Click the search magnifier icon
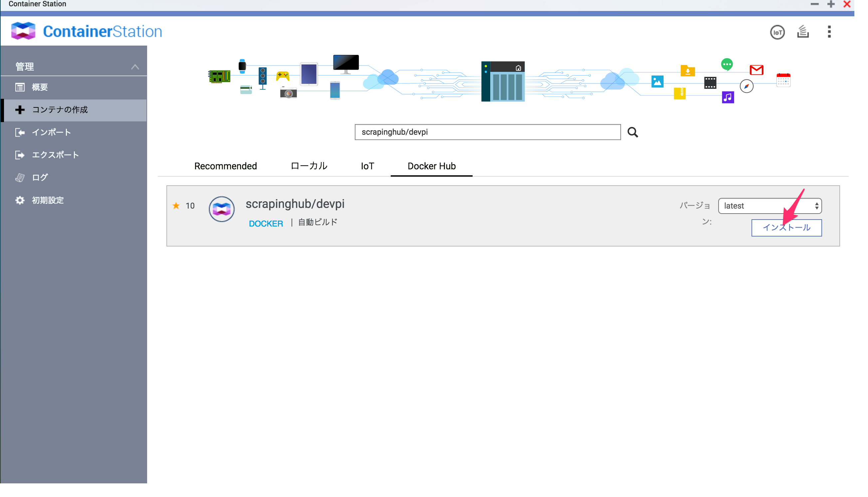The width and height of the screenshot is (868, 497). point(633,132)
